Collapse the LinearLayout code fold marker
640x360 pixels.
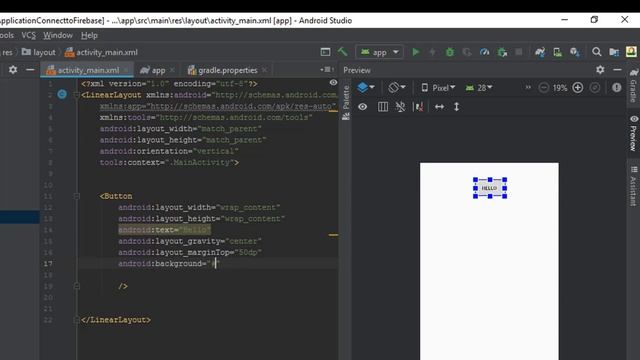[x=76, y=95]
